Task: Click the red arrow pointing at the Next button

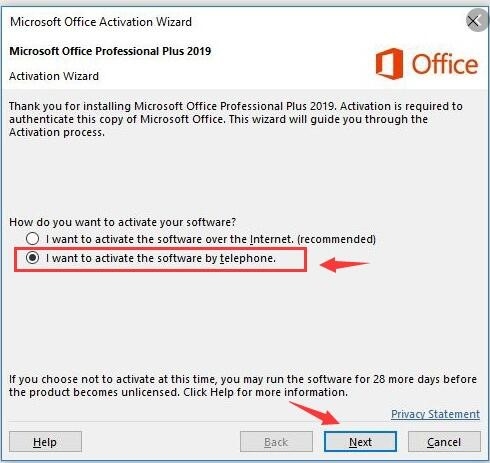Action: [314, 413]
